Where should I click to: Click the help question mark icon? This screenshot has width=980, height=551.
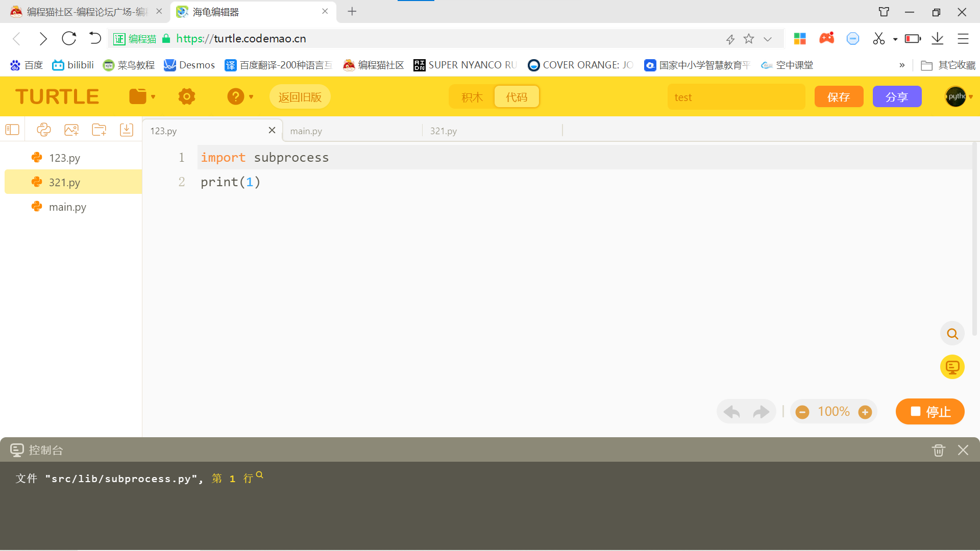235,96
